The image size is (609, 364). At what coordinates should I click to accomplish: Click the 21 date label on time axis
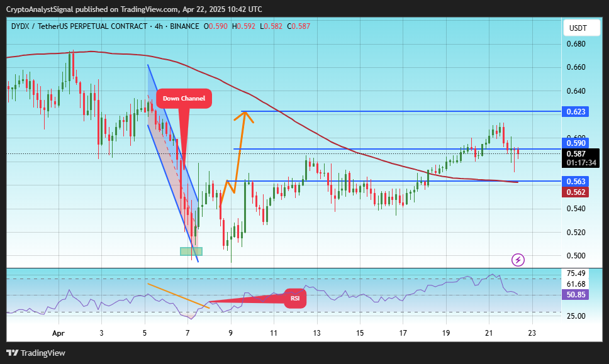click(x=489, y=333)
